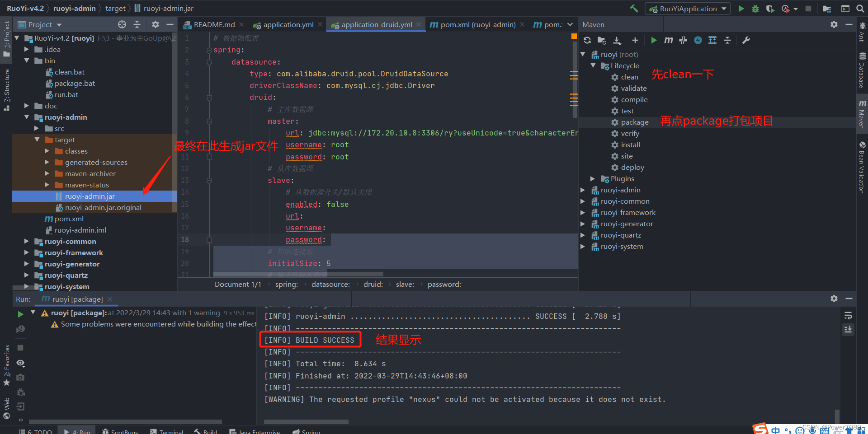Toggle skip tests mode lightning icon
This screenshot has height=434, width=868.
click(698, 40)
